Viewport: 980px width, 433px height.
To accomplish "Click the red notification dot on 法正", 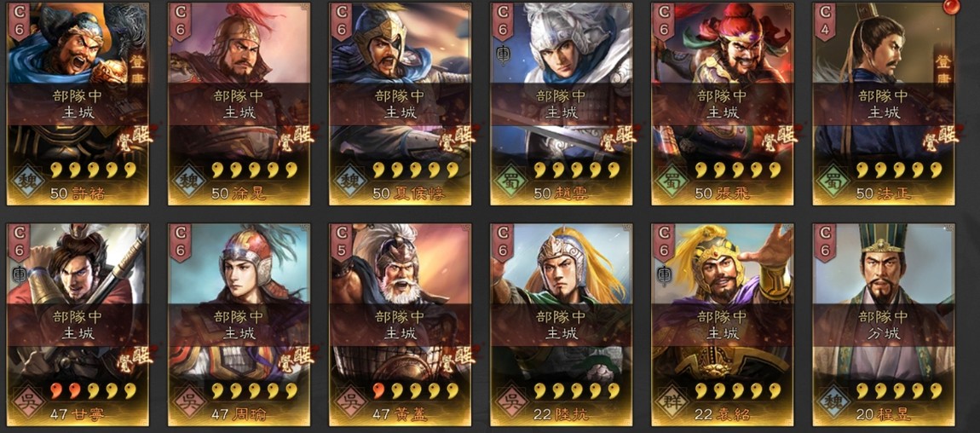I will coord(950,8).
